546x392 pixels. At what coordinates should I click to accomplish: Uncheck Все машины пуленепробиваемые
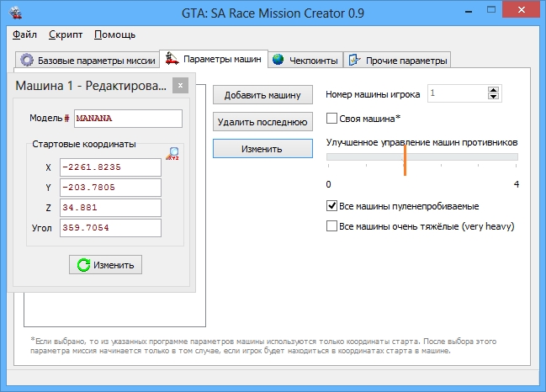click(x=332, y=205)
